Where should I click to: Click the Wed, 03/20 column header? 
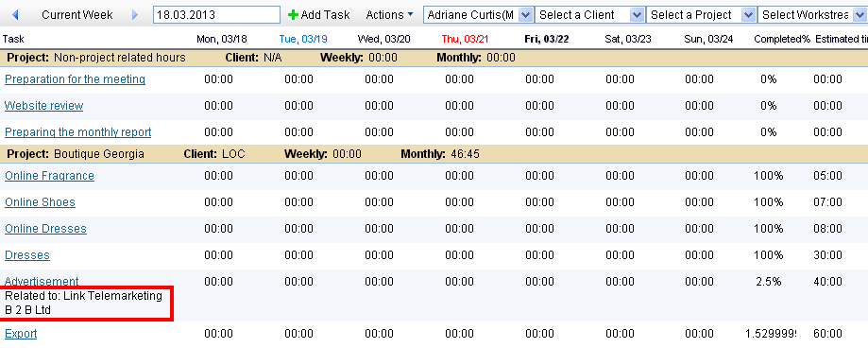(384, 40)
